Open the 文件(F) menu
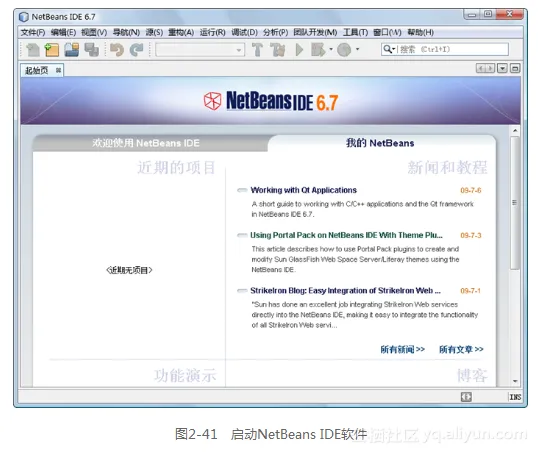The height and width of the screenshot is (454, 538). pyautogui.click(x=33, y=32)
